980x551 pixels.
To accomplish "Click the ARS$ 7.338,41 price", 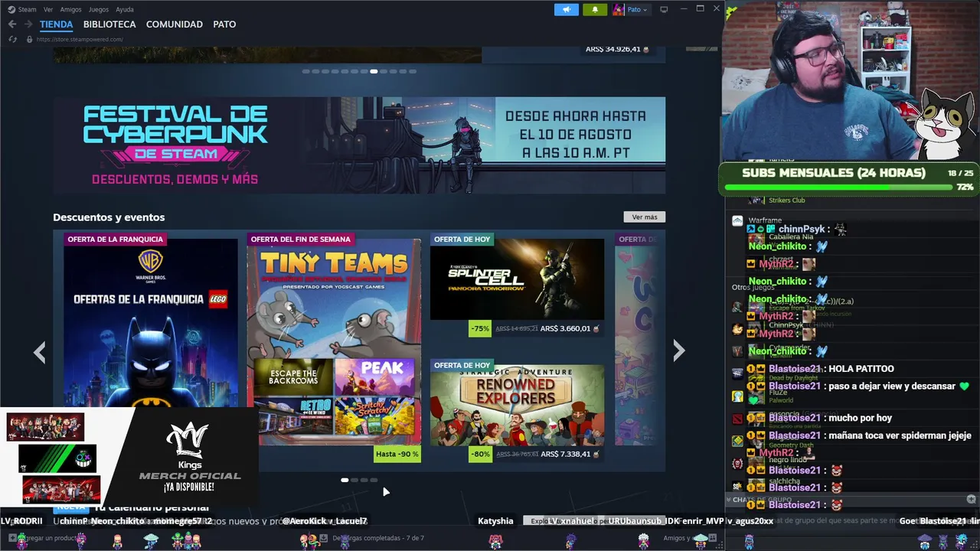I will [x=565, y=454].
